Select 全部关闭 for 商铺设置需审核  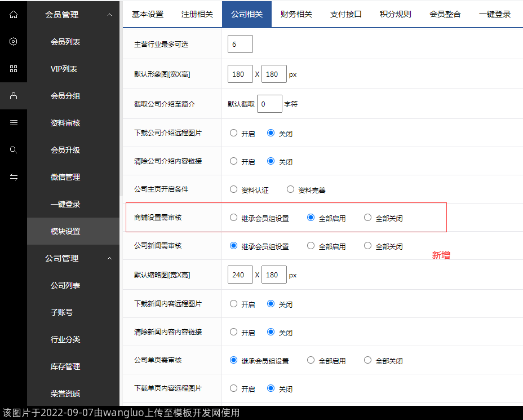368,218
